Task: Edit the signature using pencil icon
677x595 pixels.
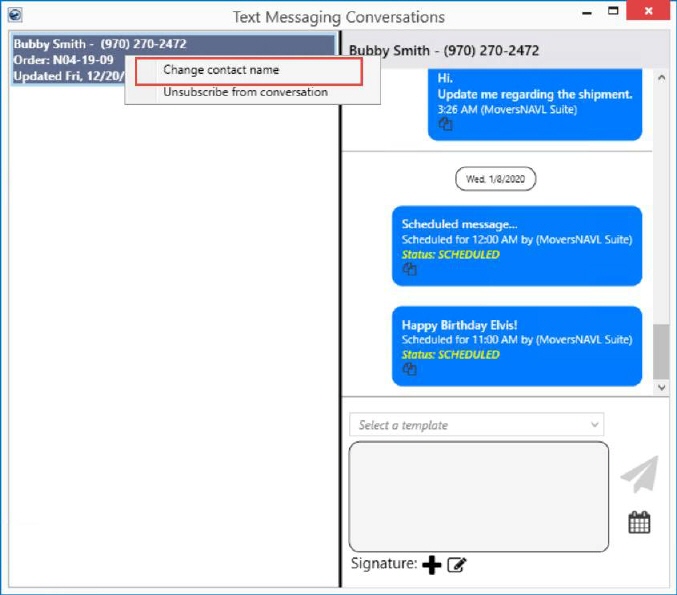Action: click(457, 566)
